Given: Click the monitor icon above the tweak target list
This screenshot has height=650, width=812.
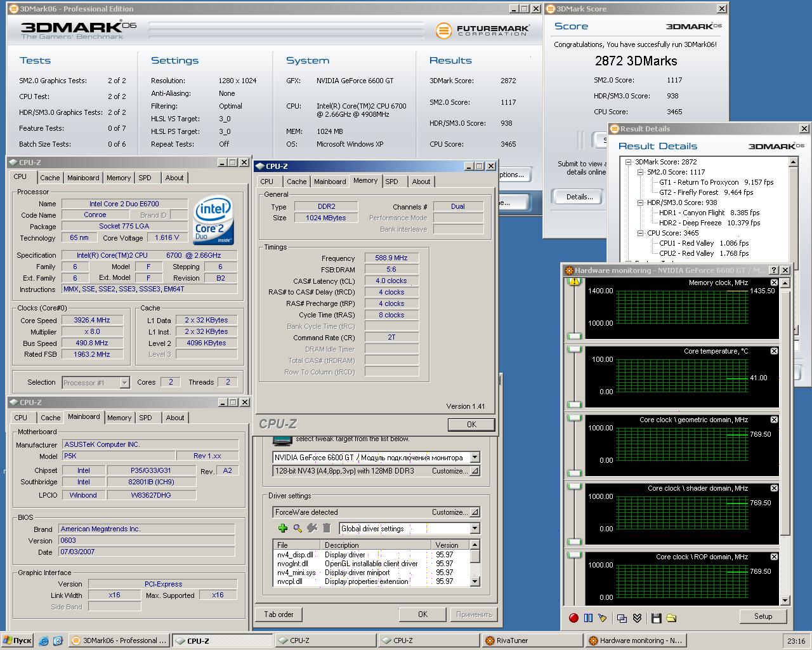Looking at the screenshot, I should (281, 440).
